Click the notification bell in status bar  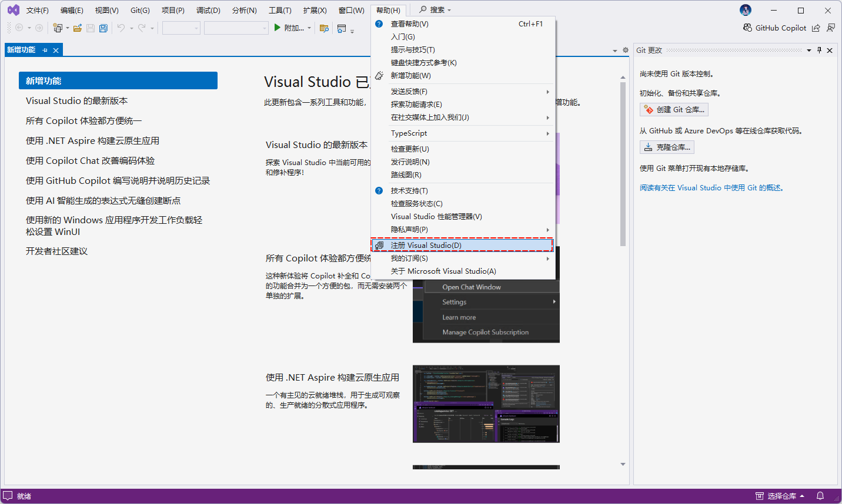pyautogui.click(x=820, y=496)
